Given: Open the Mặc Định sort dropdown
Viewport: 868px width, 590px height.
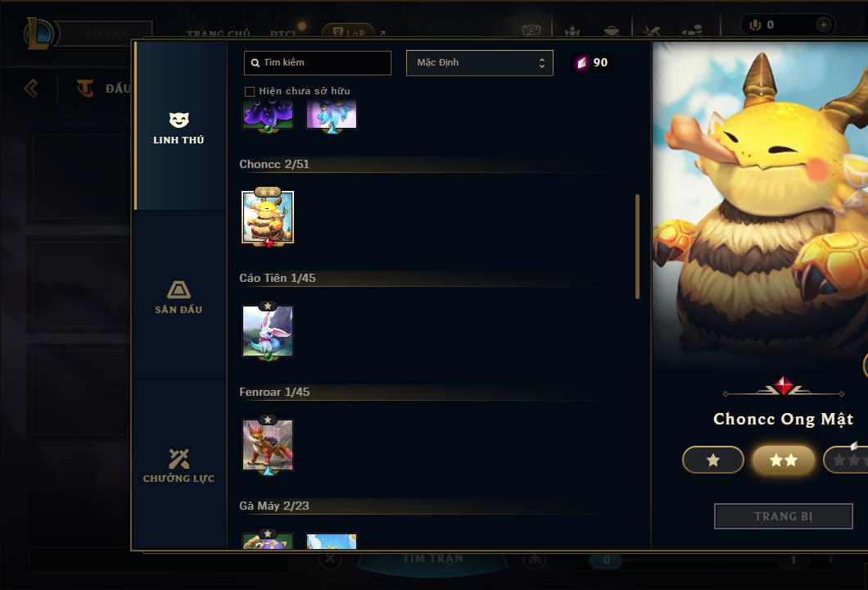Looking at the screenshot, I should coord(479,62).
